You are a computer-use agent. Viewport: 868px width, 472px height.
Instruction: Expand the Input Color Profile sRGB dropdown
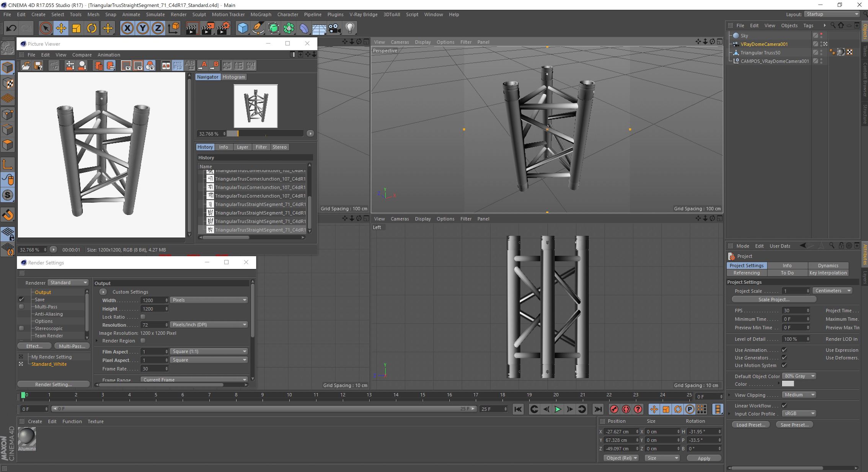tap(799, 413)
